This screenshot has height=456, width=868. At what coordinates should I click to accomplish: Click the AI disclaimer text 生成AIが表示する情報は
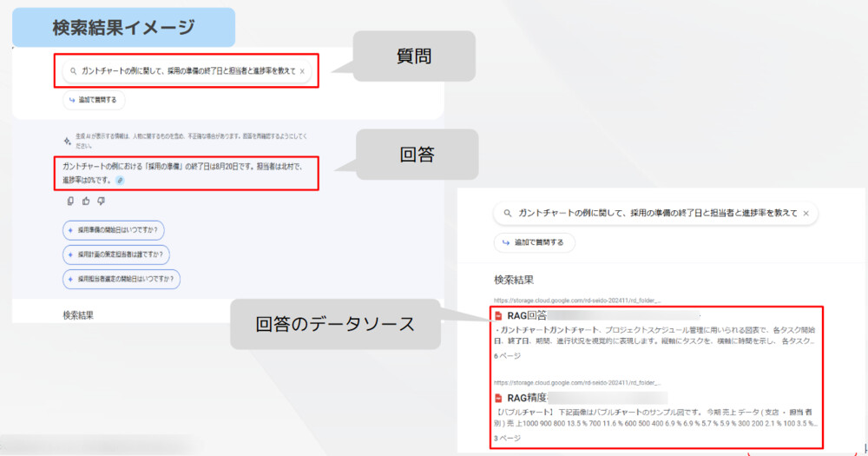pos(191,141)
